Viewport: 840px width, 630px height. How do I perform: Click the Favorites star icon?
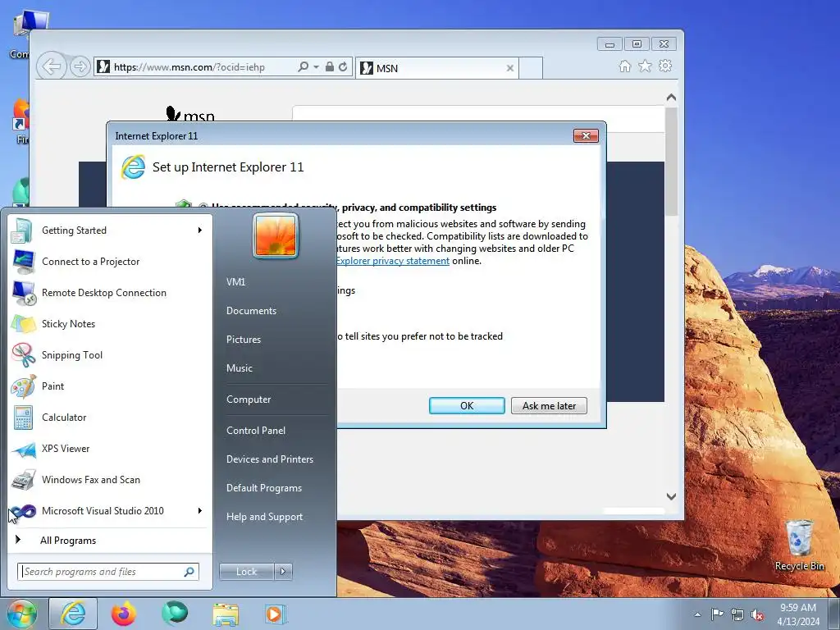[x=645, y=66]
